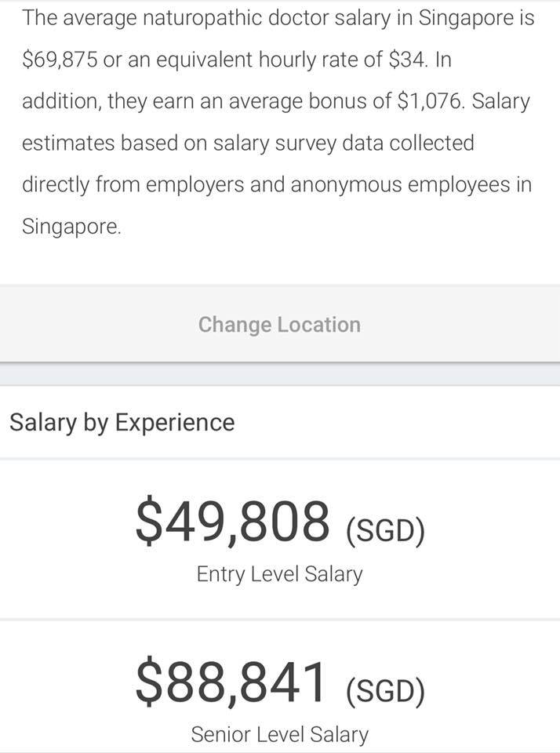Click the last word Singapore in paragraph
The image size is (560, 753).
click(71, 227)
